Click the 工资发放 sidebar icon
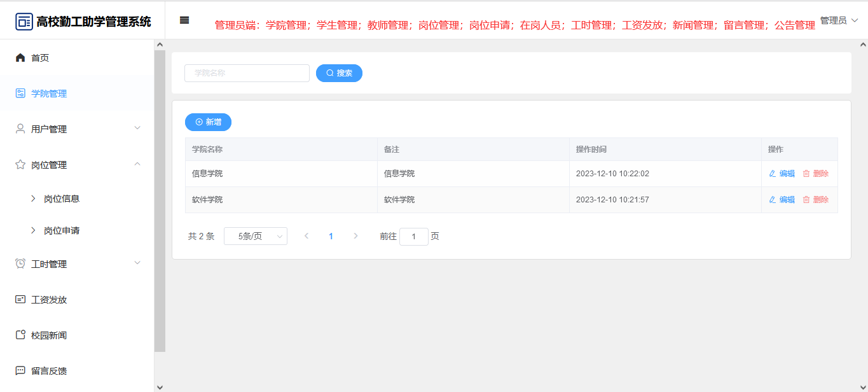Image resolution: width=868 pixels, height=392 pixels. click(x=20, y=300)
